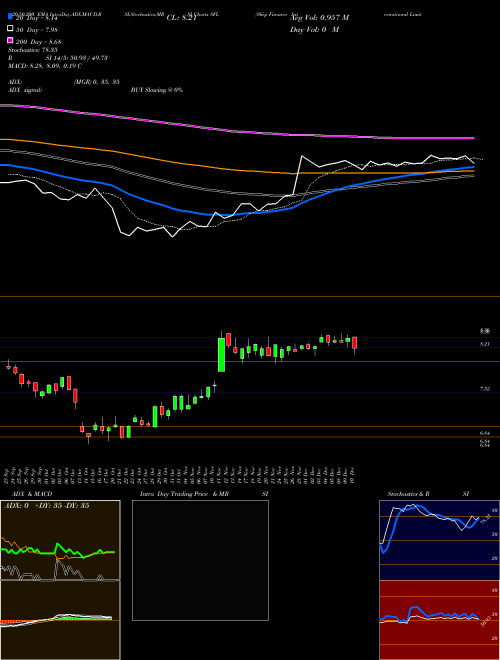
Task: Click the 'Avg Vol: 0.957 M' text
Action: coord(319,18)
